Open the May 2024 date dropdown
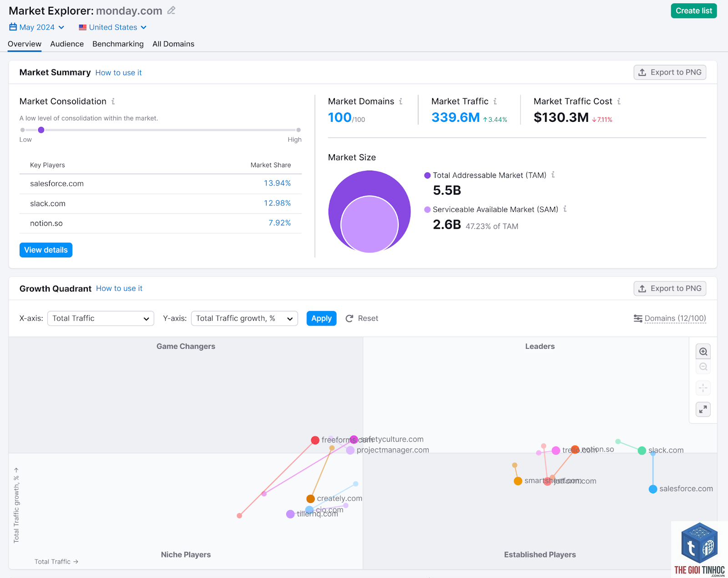Viewport: 728px width, 578px height. tap(37, 27)
